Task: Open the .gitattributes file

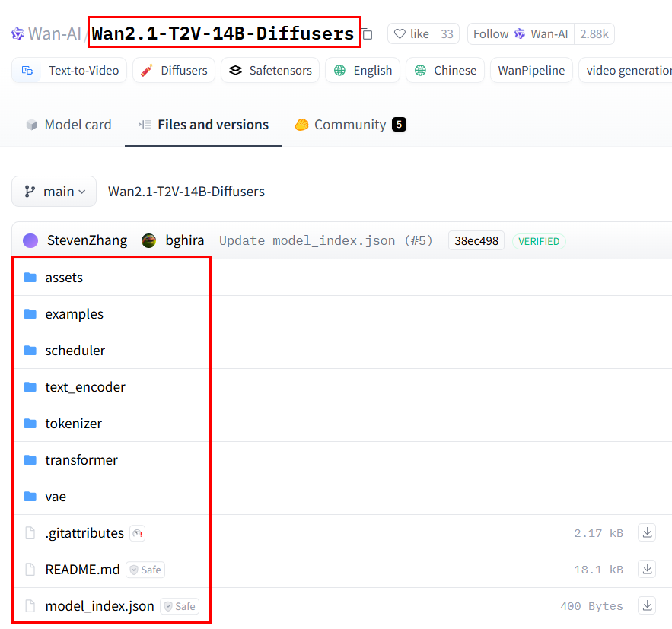Action: coord(84,533)
